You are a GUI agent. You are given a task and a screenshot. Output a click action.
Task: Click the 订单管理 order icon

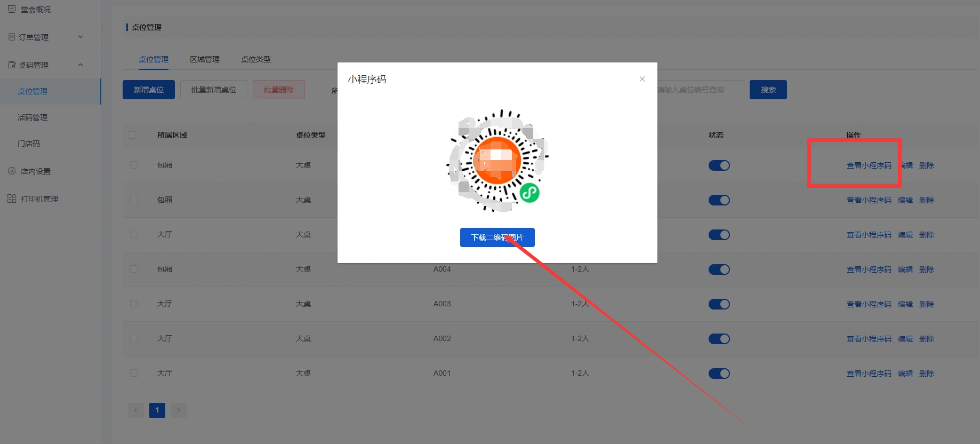tap(12, 37)
